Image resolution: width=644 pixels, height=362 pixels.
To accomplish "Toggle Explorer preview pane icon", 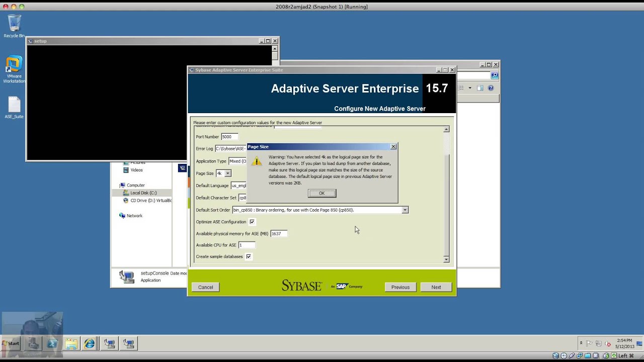I will [480, 88].
